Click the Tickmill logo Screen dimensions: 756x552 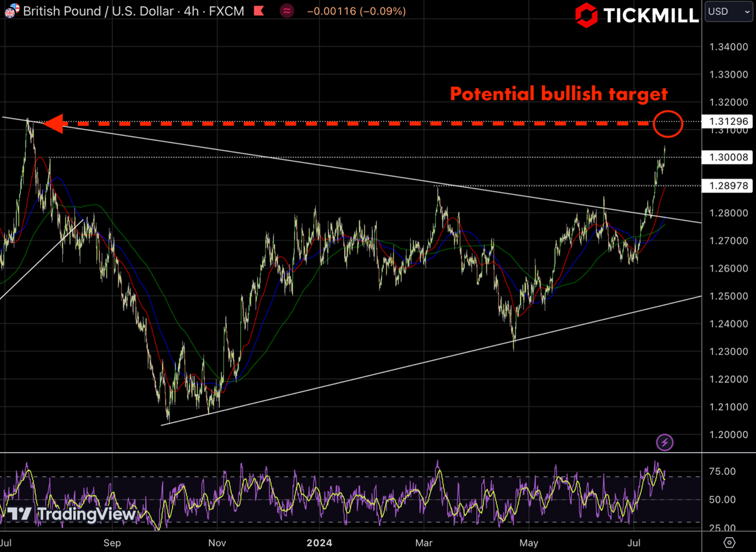(637, 15)
